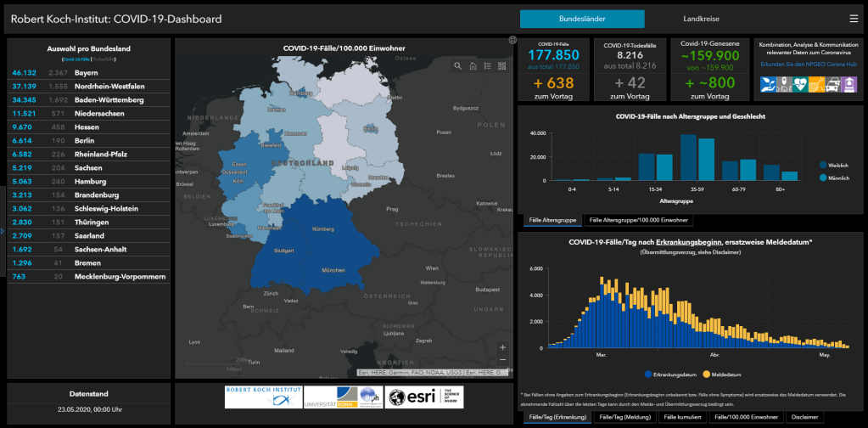Select the Fälle kumuliert chart tab
The height and width of the screenshot is (428, 868).
(x=682, y=417)
